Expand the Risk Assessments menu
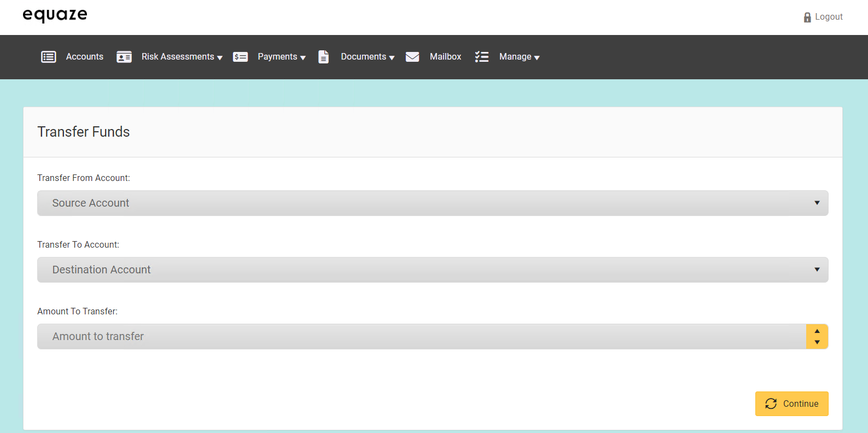868x433 pixels. [182, 57]
